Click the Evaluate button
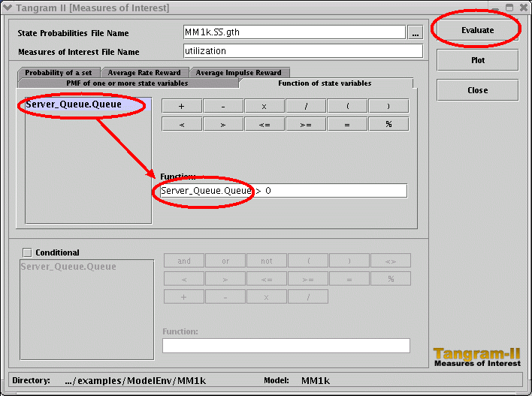Screen dimensions: 532x396 click(477, 30)
